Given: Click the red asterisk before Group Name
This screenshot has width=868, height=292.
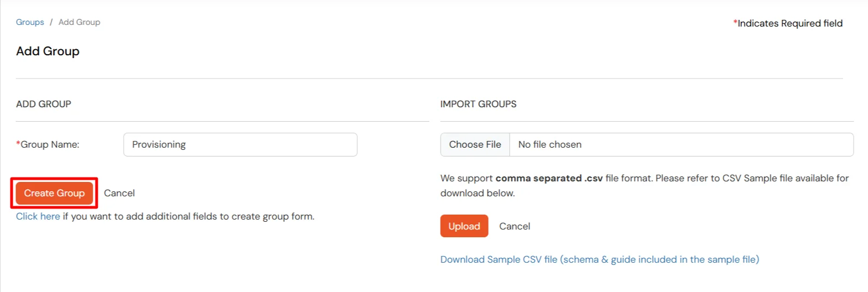Looking at the screenshot, I should click(x=18, y=143).
